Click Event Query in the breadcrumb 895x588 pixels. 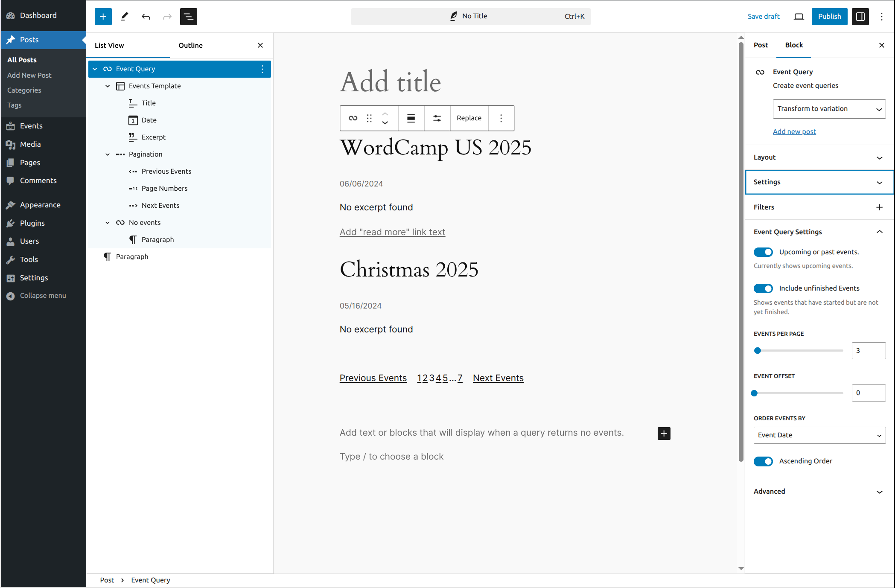(151, 580)
